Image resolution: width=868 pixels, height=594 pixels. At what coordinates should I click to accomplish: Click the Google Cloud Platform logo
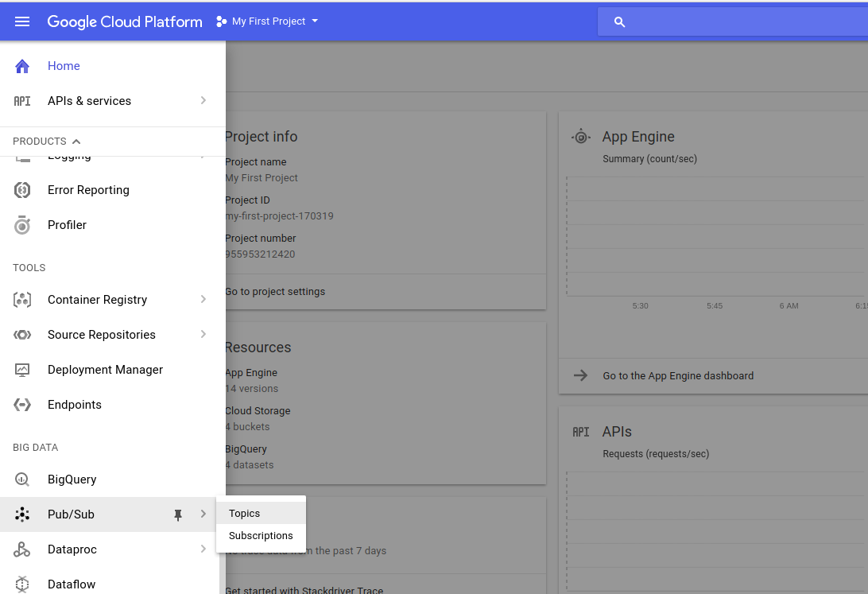[125, 21]
